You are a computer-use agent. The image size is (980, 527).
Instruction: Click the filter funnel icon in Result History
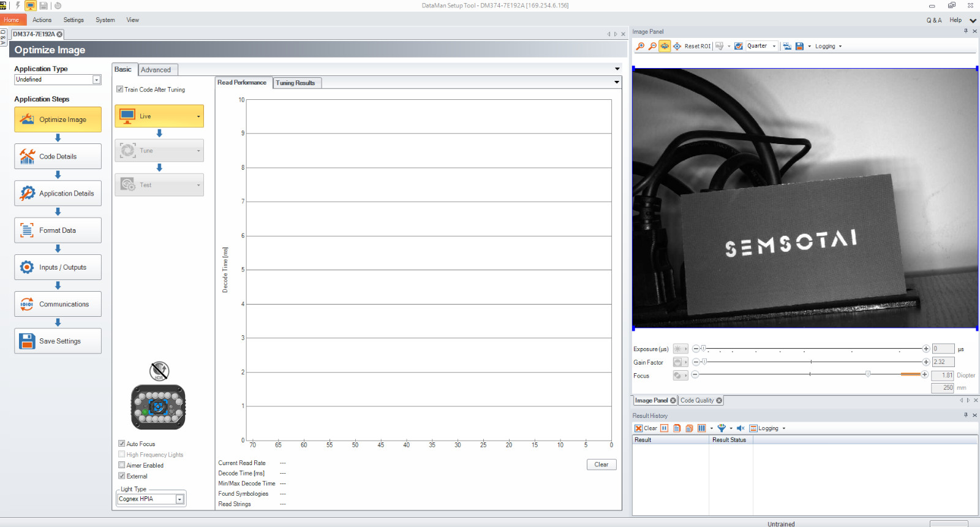722,428
